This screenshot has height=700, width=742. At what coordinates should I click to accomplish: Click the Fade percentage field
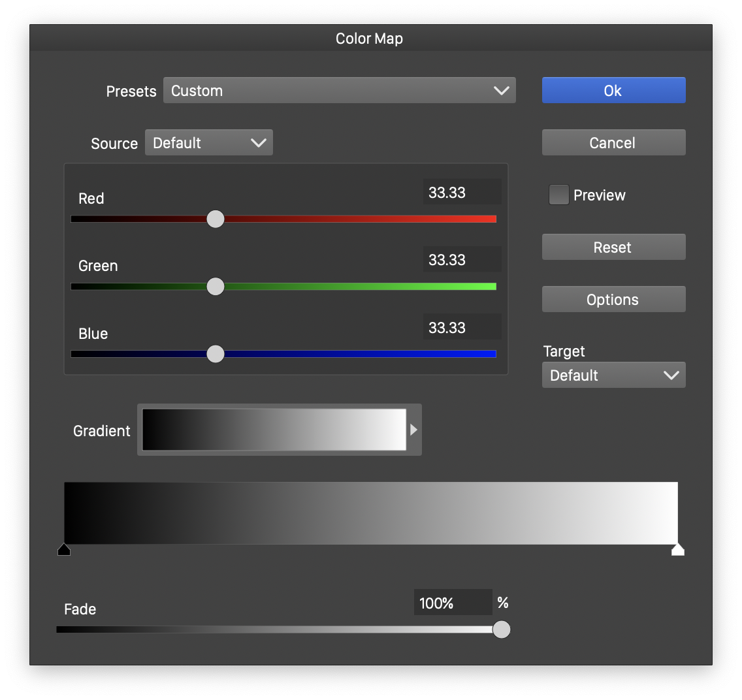click(453, 603)
